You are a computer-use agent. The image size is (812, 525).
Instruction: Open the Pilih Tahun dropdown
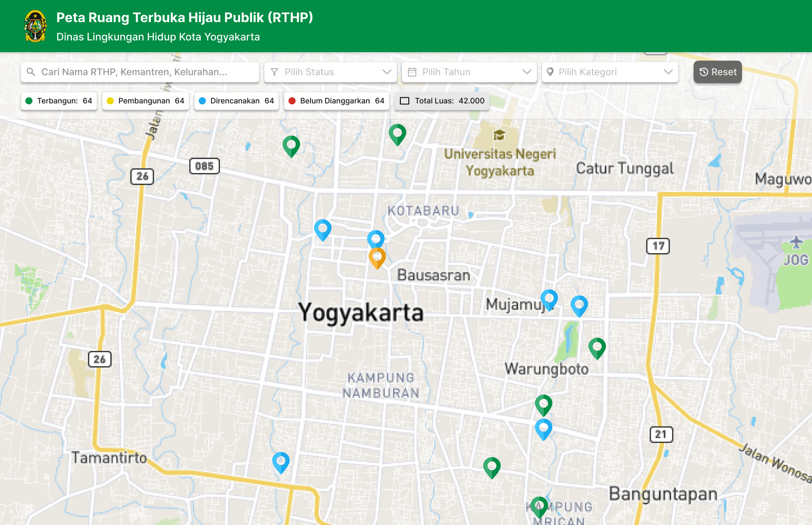(469, 72)
